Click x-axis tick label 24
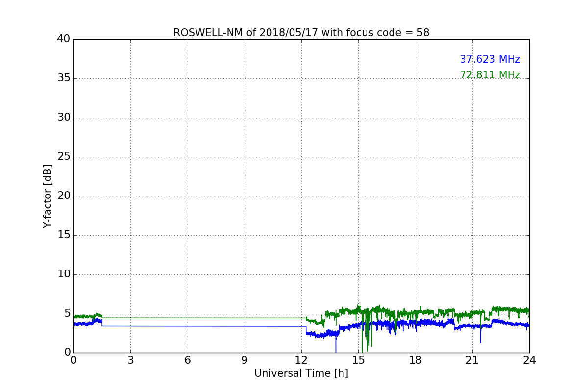This screenshot has height=392, width=588. [x=529, y=360]
